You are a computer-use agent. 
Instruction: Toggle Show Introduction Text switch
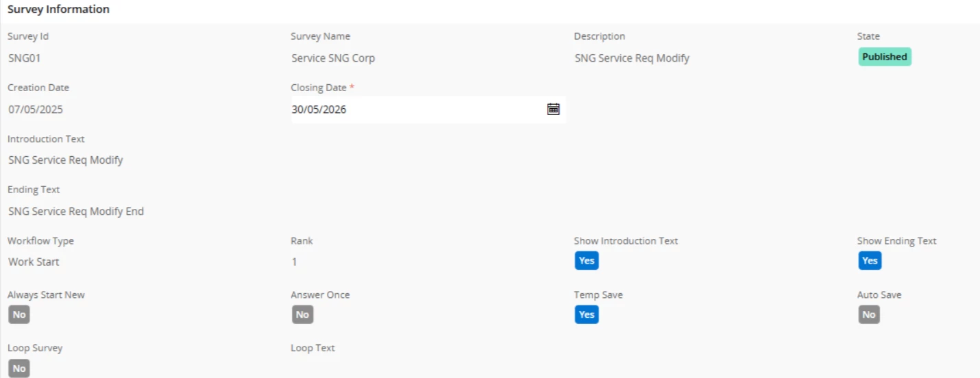click(587, 261)
